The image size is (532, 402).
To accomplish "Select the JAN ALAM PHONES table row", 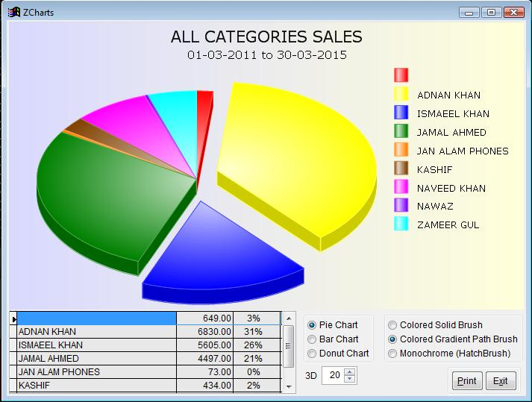I will click(146, 372).
